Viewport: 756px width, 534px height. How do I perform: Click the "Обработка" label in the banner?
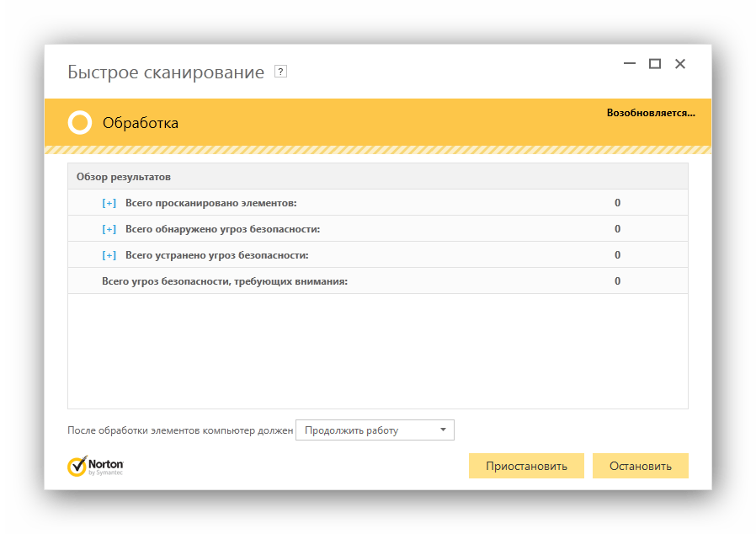point(135,122)
